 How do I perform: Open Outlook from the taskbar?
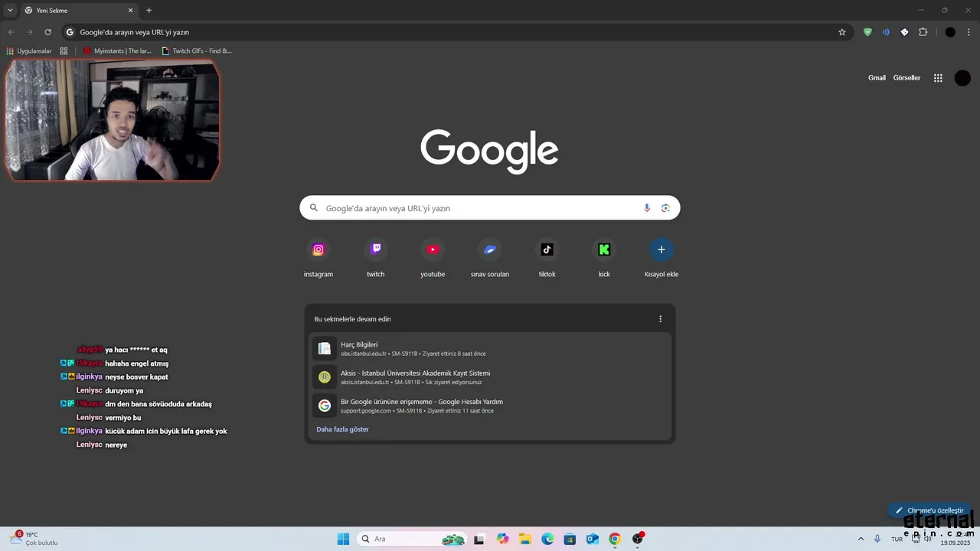(592, 539)
